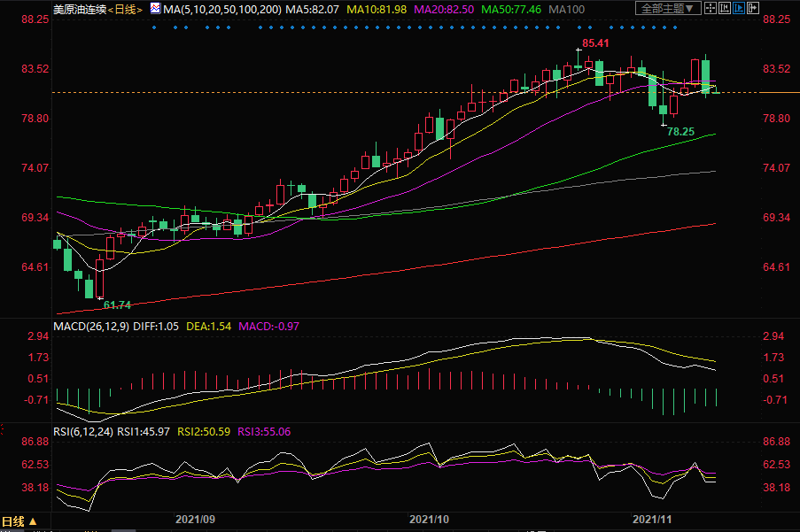
Task: Click the RSI(6,12,24) indicator label
Action: click(83, 432)
